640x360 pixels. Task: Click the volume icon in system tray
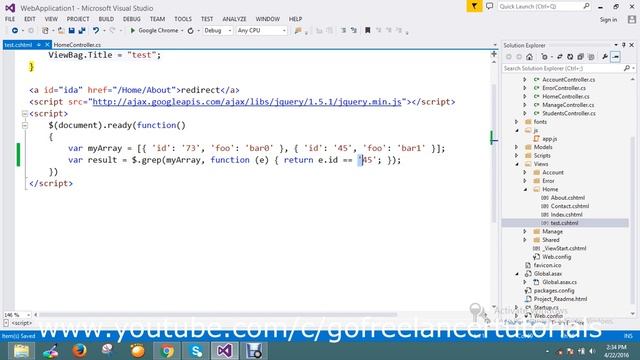(x=592, y=351)
